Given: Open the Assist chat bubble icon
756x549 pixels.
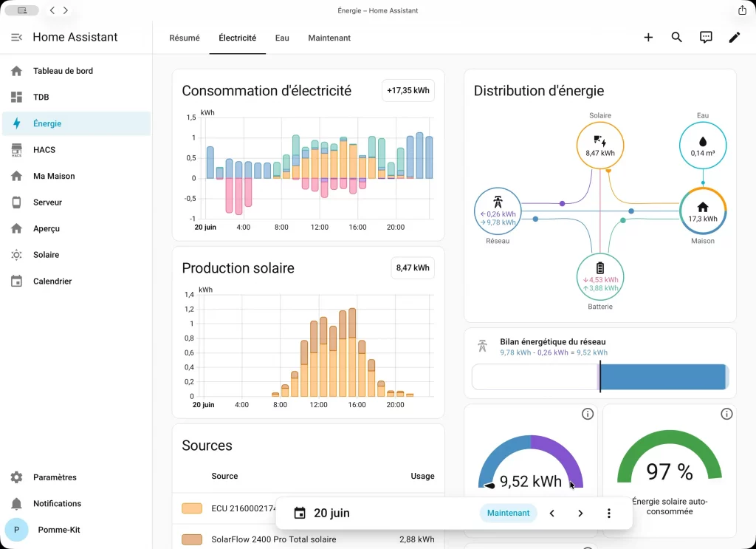Looking at the screenshot, I should coord(706,37).
